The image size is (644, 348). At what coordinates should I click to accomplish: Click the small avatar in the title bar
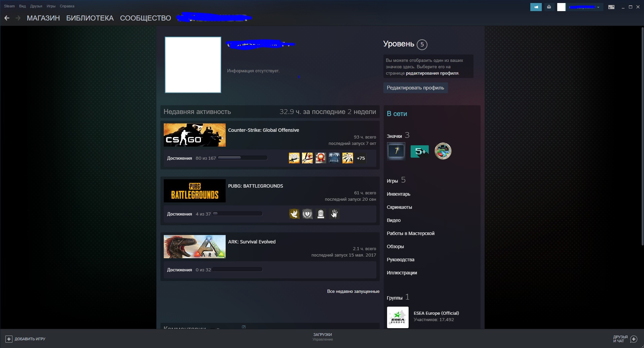[561, 7]
